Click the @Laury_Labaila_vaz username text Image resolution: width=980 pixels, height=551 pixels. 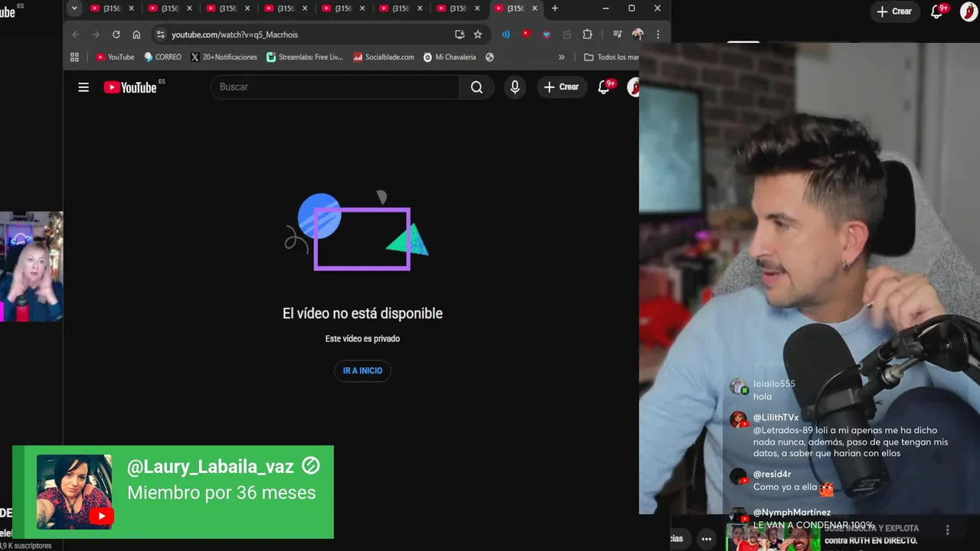pos(211,467)
